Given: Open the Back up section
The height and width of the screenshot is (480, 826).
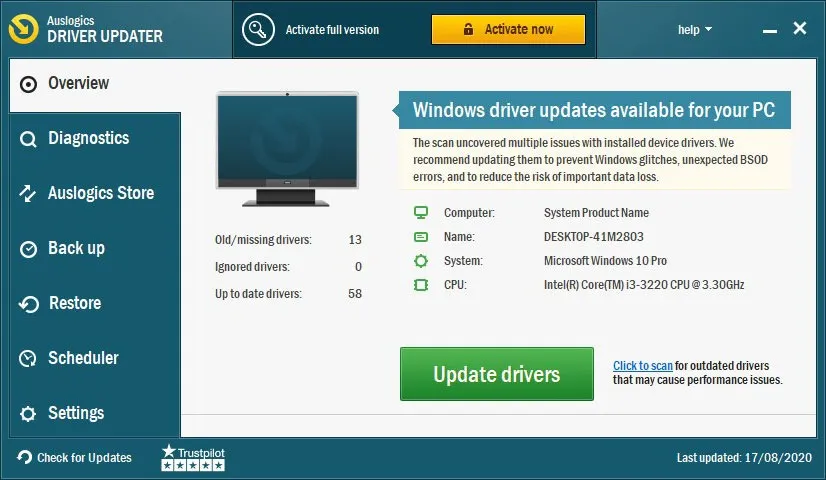Looking at the screenshot, I should click(x=95, y=249).
